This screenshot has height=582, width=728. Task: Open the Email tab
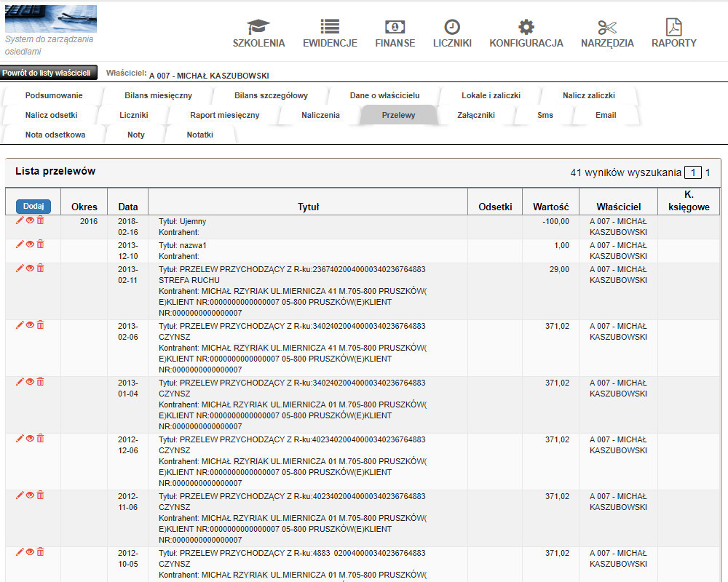click(606, 115)
